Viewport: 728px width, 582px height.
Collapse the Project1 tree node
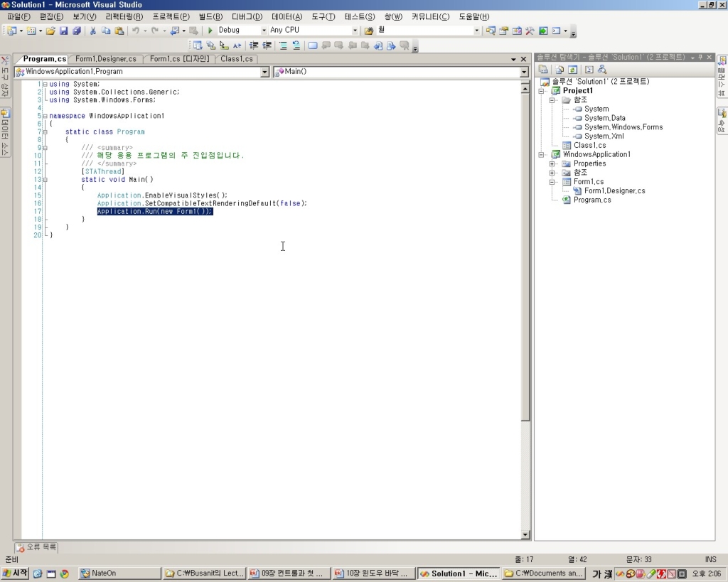coord(541,91)
